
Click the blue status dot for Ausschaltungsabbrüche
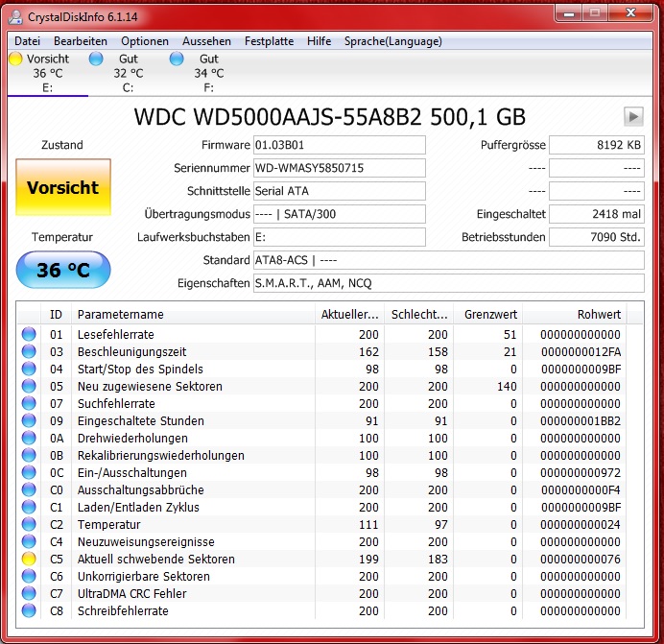[29, 489]
